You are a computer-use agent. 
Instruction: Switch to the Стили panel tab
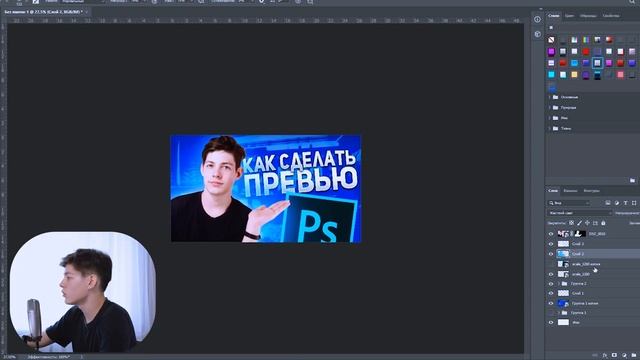pyautogui.click(x=553, y=16)
